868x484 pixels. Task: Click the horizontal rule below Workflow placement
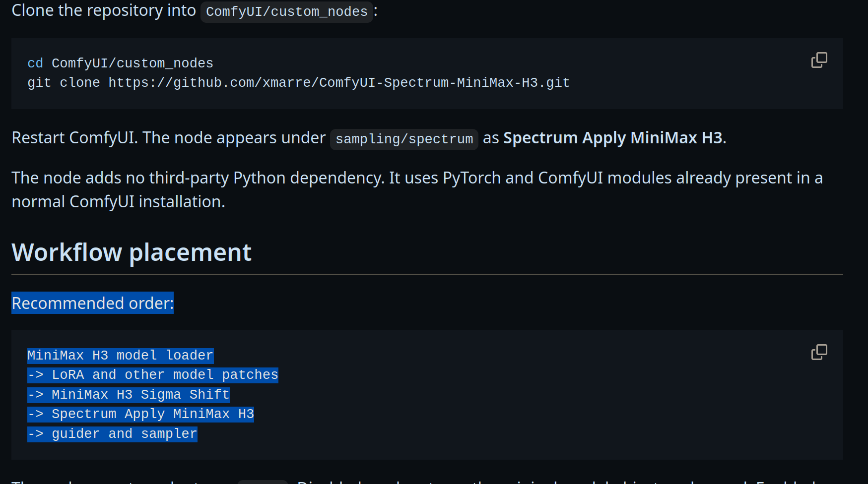coord(427,274)
